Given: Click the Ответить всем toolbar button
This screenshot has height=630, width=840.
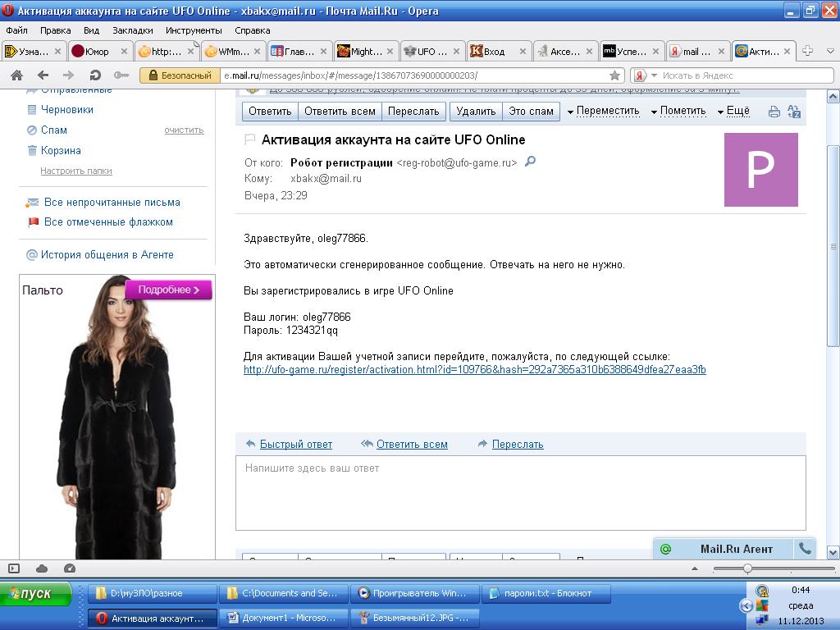Looking at the screenshot, I should click(340, 111).
